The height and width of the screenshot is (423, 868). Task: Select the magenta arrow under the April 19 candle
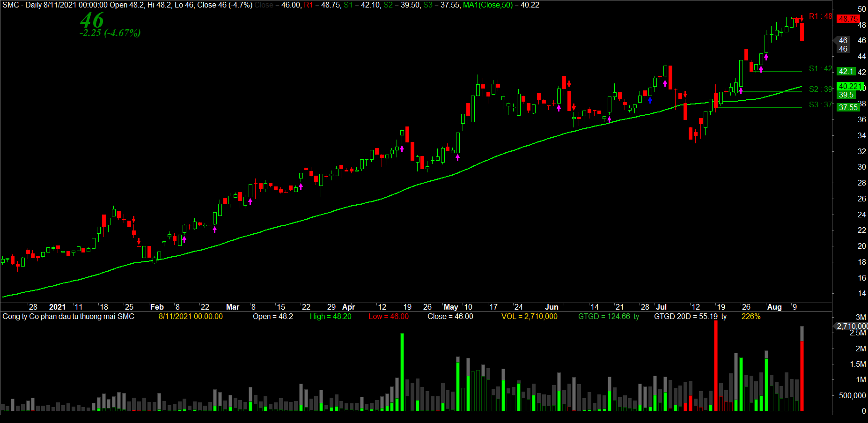(x=402, y=148)
